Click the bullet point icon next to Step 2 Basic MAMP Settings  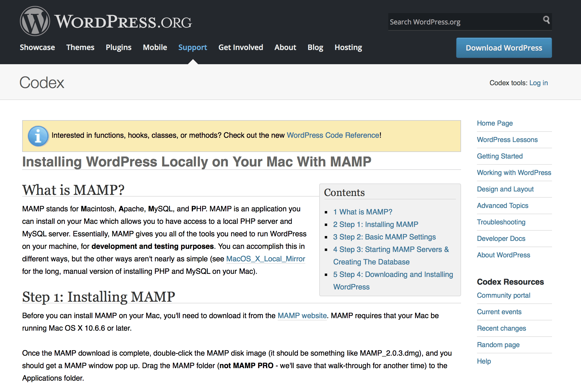coord(328,237)
